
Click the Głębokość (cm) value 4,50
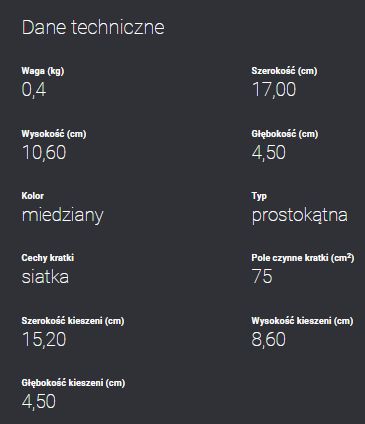pyautogui.click(x=269, y=153)
